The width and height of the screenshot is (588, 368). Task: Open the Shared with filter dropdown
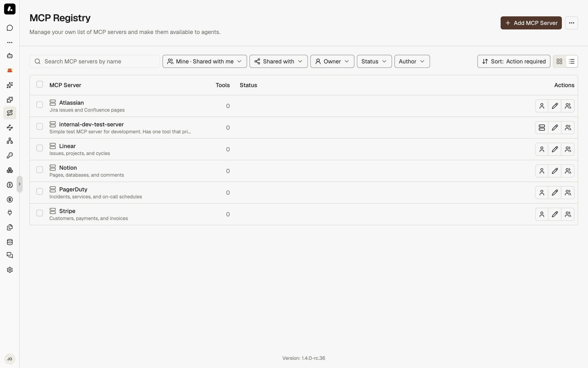[278, 61]
